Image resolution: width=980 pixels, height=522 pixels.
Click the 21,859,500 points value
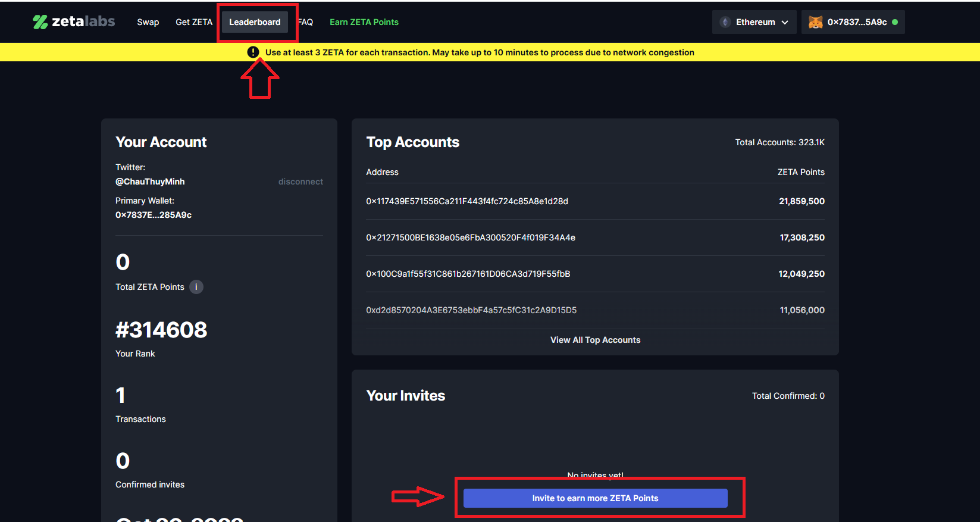801,201
